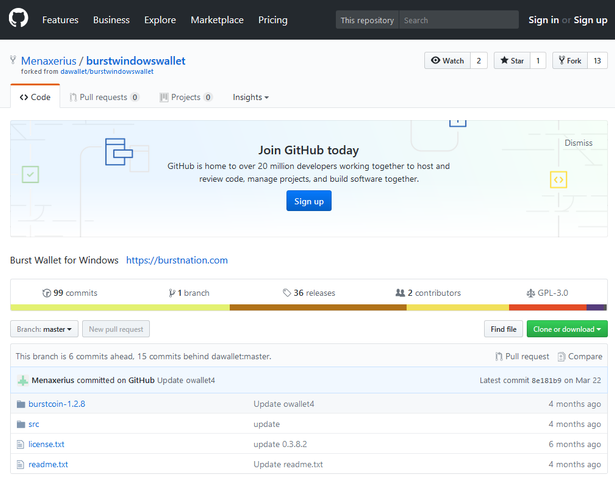
Task: View the 99 commits history
Action: coord(70,293)
